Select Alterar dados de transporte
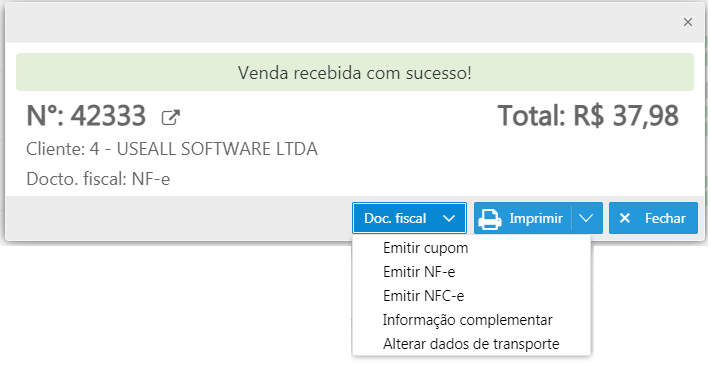This screenshot has width=711, height=366. [471, 344]
